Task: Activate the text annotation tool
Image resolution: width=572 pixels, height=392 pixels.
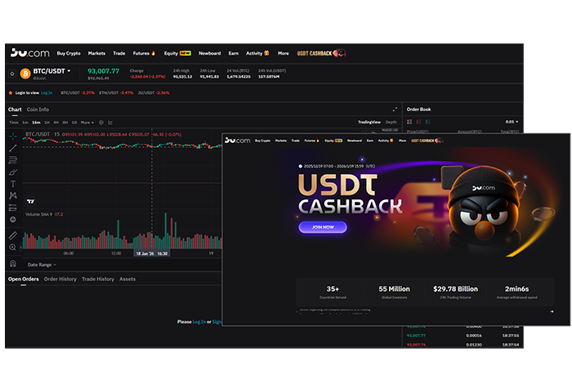Action: click(x=13, y=185)
